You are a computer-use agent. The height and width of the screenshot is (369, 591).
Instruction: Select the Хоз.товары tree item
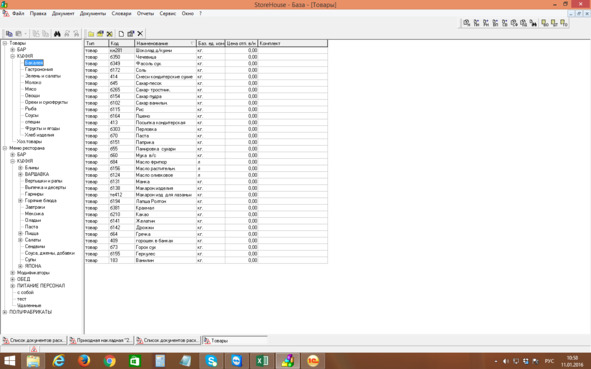(29, 142)
